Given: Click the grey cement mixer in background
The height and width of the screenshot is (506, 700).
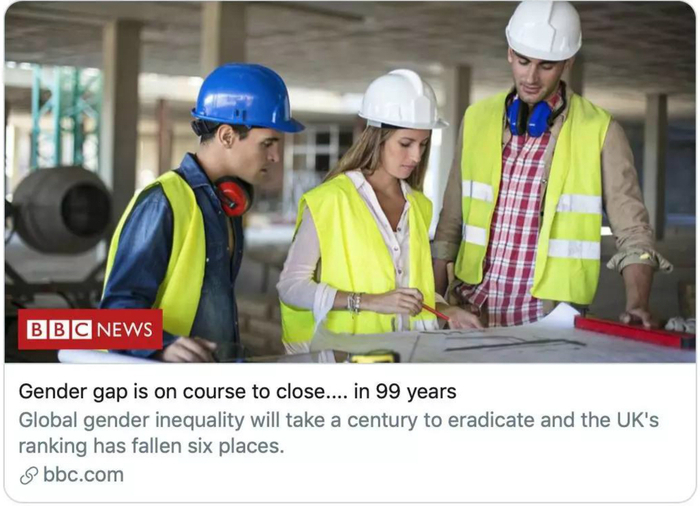Looking at the screenshot, I should point(61,210).
